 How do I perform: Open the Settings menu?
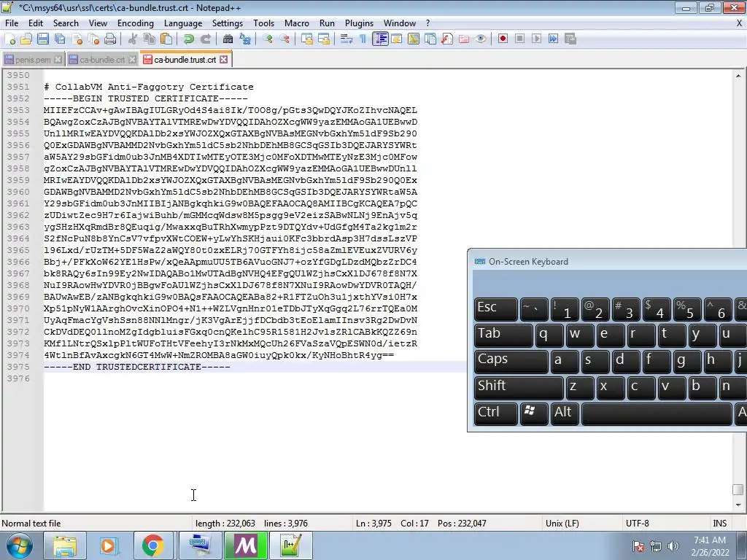tap(228, 23)
